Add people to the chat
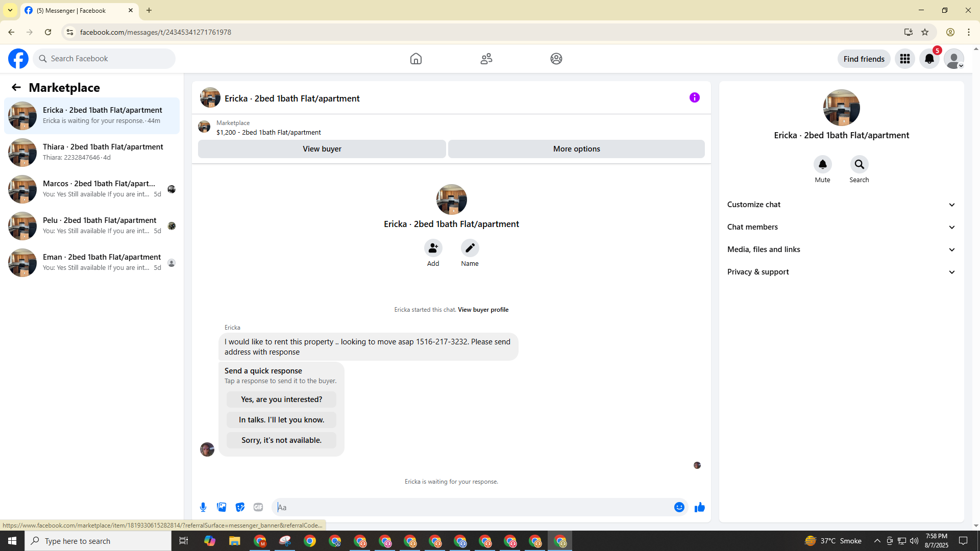The width and height of the screenshot is (980, 551). click(433, 248)
